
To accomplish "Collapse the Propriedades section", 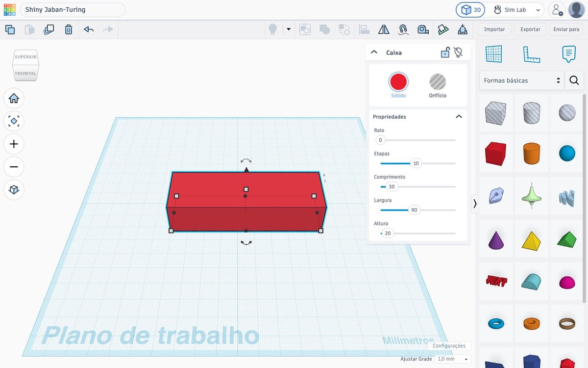I will pos(459,116).
